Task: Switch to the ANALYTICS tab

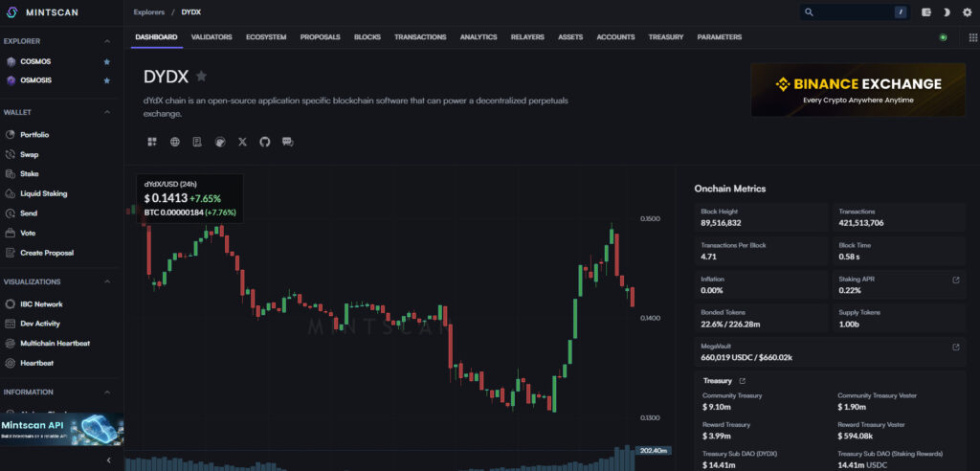Action: click(479, 37)
